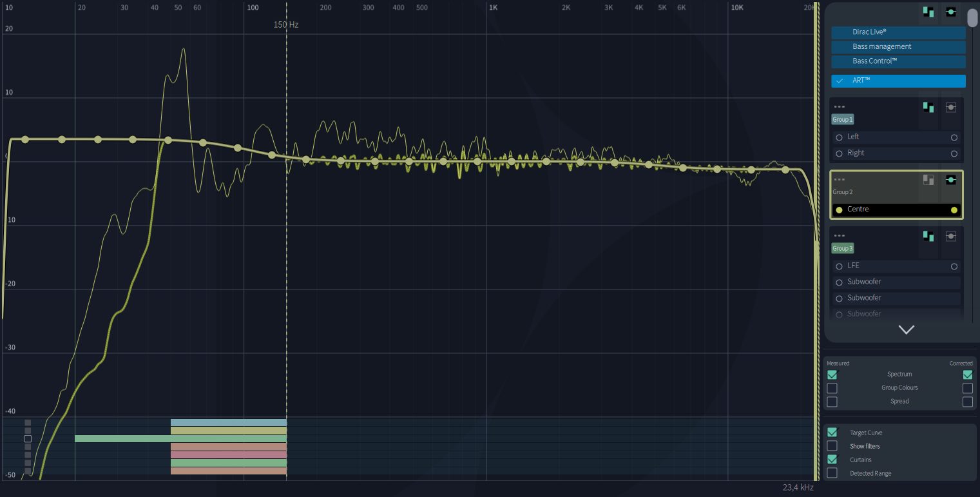
Task: Enable the Corrected Spread checkbox
Action: 968,402
